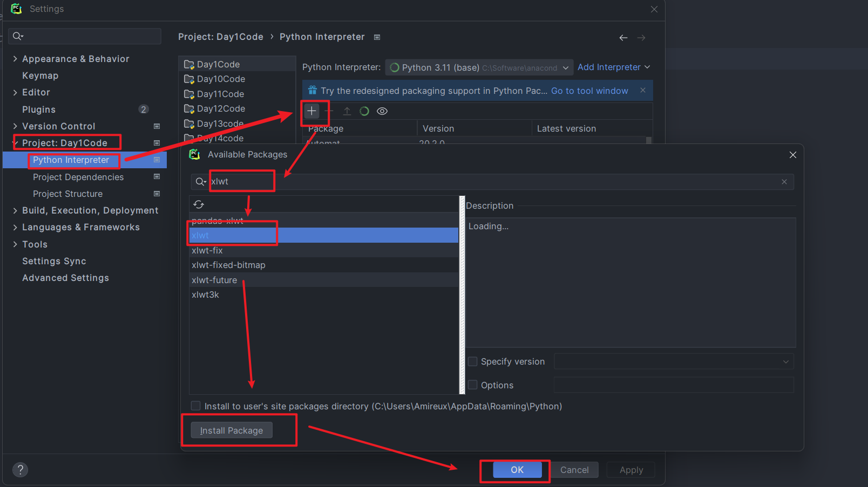Image resolution: width=868 pixels, height=487 pixels.
Task: Open Settings Sync page
Action: (x=54, y=261)
